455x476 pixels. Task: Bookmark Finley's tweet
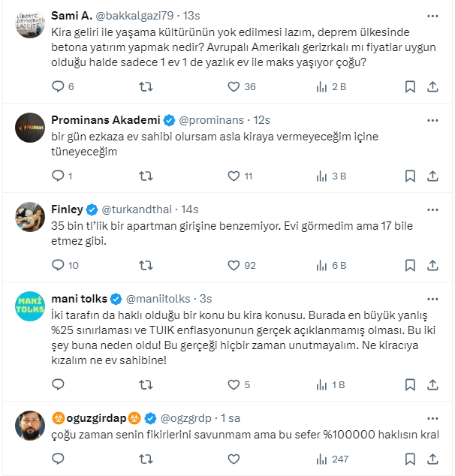tap(410, 265)
